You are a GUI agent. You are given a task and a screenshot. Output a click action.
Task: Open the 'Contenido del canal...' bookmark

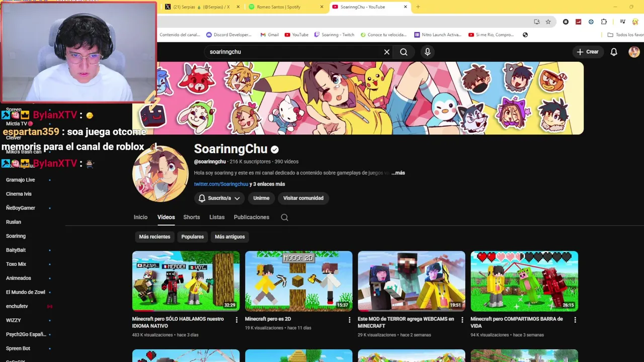tap(180, 35)
